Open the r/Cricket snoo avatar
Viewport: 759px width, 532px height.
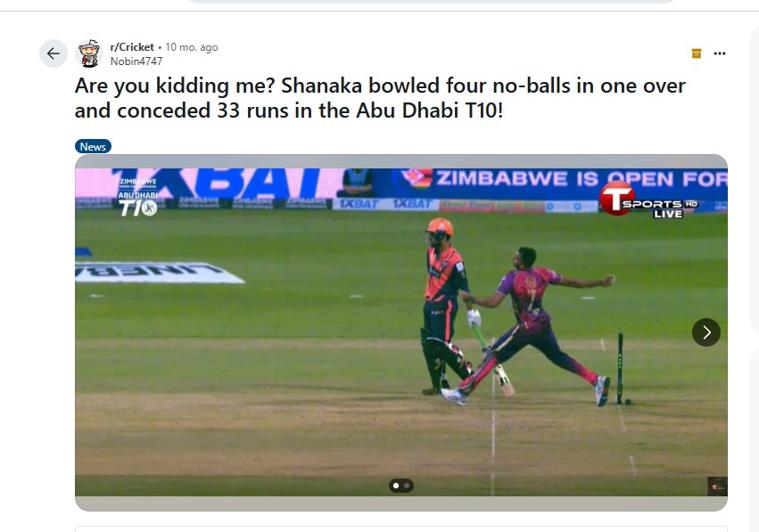89,53
